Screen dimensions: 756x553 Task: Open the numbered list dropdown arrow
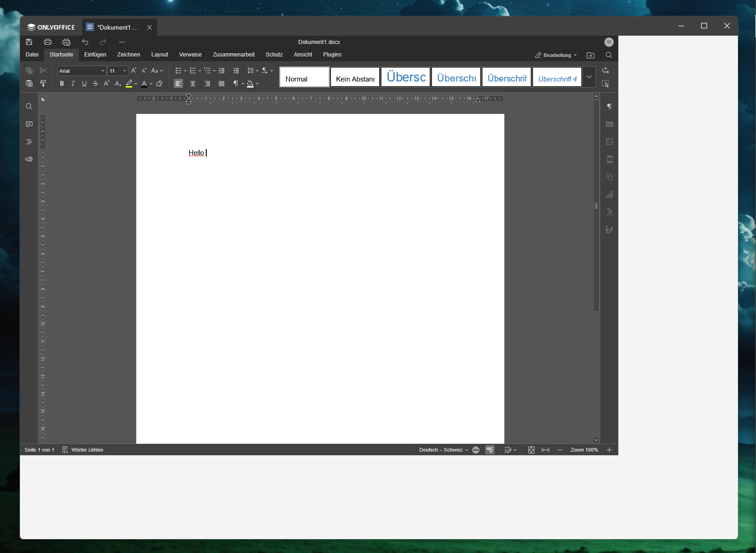point(200,71)
